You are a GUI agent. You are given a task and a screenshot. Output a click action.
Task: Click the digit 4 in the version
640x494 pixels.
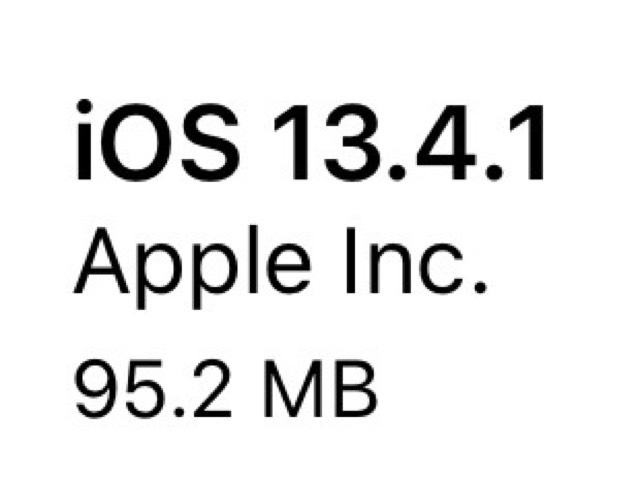click(x=446, y=142)
